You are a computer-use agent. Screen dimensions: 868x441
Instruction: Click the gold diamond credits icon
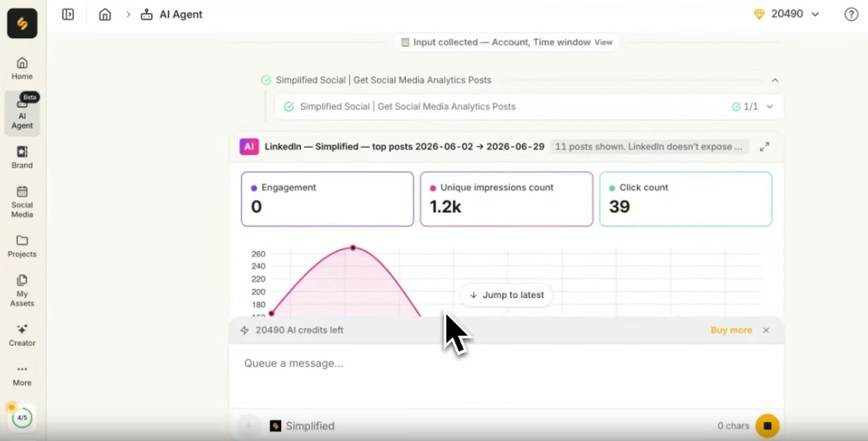tap(759, 14)
